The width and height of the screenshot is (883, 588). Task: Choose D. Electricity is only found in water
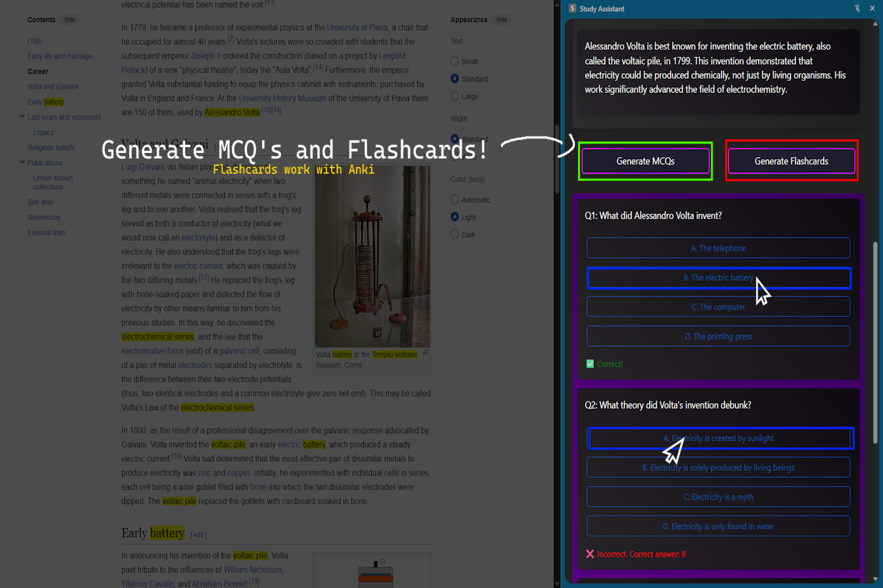point(718,527)
